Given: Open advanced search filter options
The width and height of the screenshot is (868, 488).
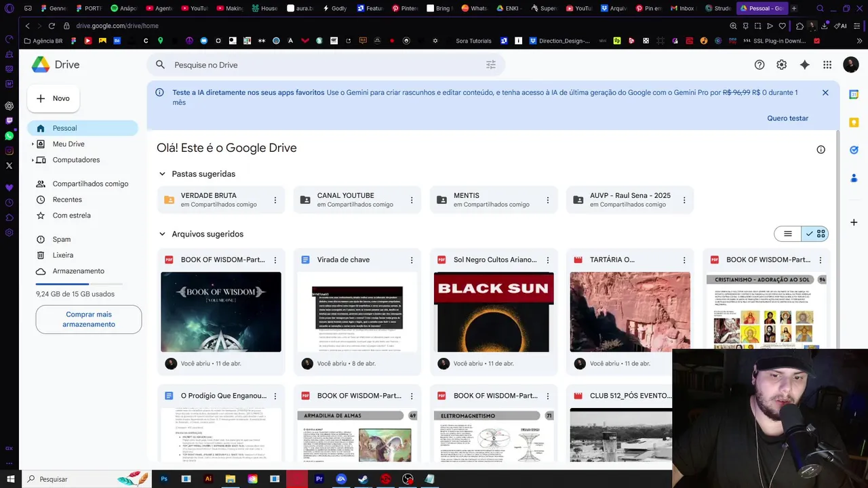Looking at the screenshot, I should coord(491,64).
